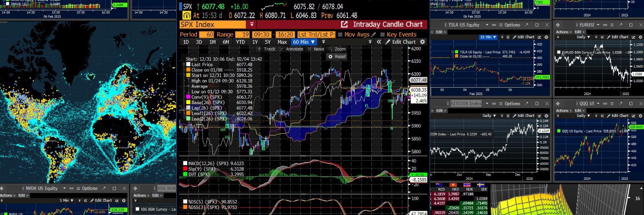Open the Intraday Candle Chart pop-out icon
This screenshot has height=215, width=644.
point(344,25)
